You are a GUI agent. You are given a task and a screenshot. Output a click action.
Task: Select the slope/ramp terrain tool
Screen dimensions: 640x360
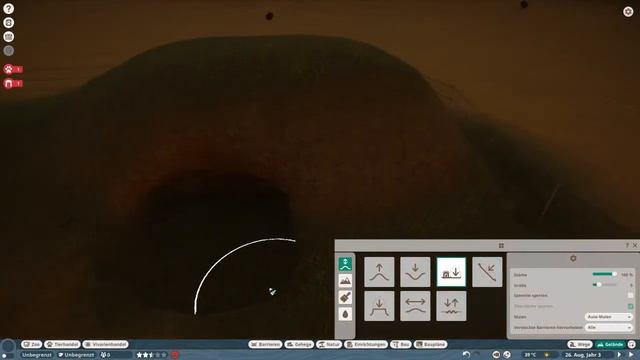(487, 272)
